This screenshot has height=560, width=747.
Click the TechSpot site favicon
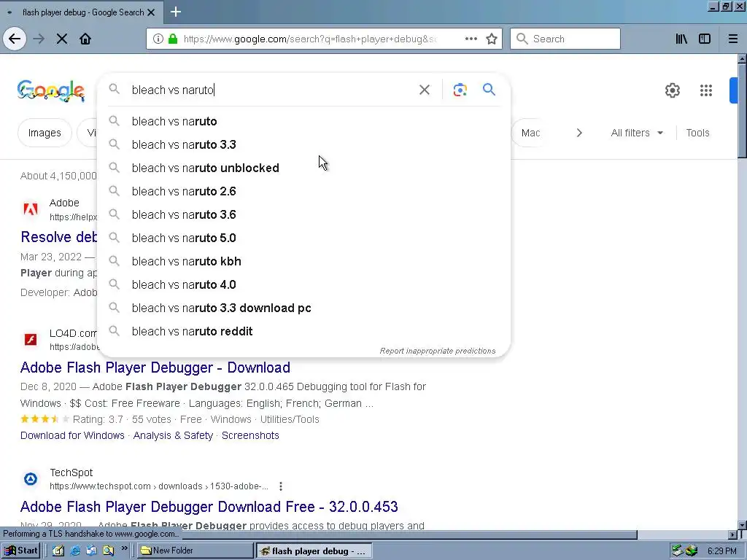click(31, 479)
